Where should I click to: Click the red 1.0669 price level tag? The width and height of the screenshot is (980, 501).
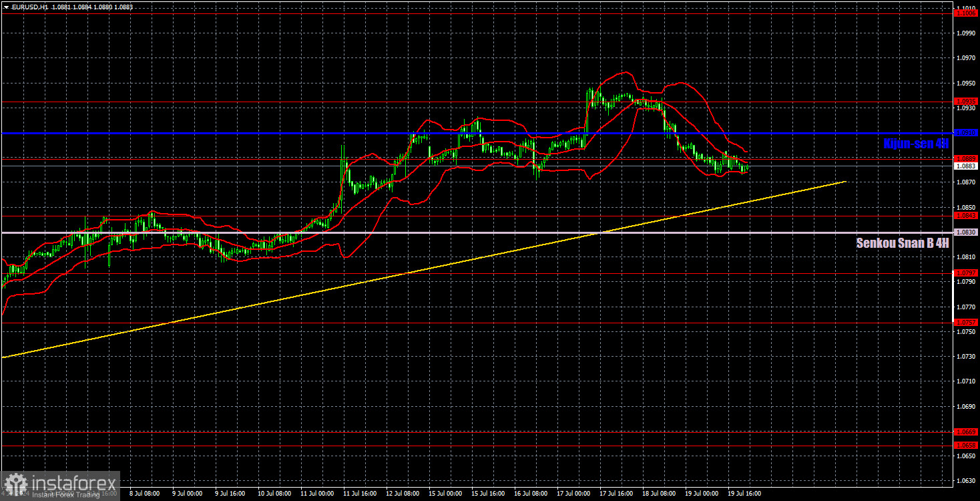click(966, 432)
